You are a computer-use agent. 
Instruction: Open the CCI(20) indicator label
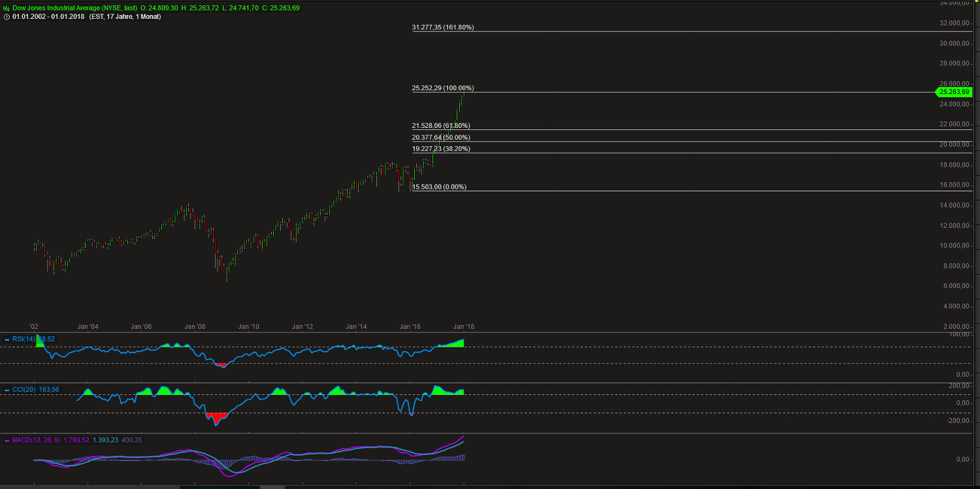(x=25, y=389)
